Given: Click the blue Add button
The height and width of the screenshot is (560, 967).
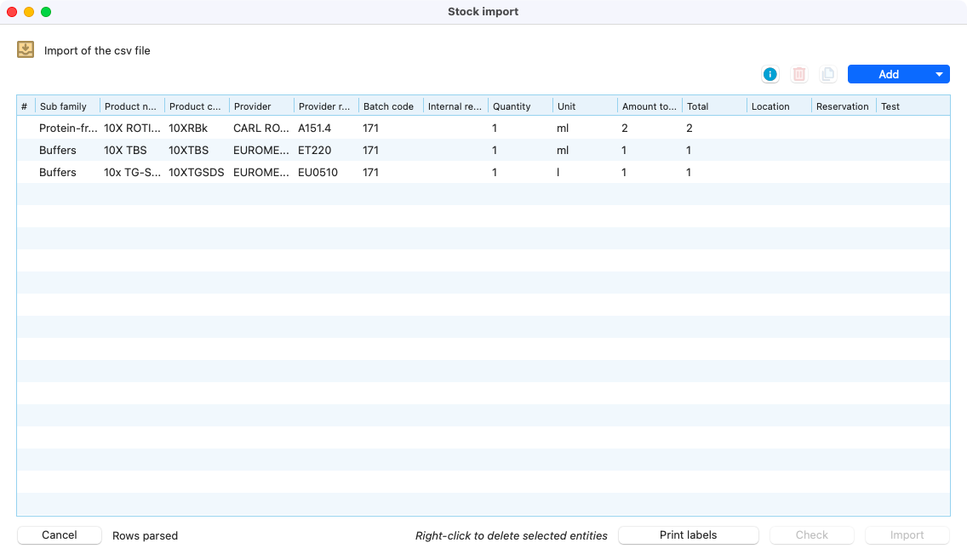Looking at the screenshot, I should 889,74.
